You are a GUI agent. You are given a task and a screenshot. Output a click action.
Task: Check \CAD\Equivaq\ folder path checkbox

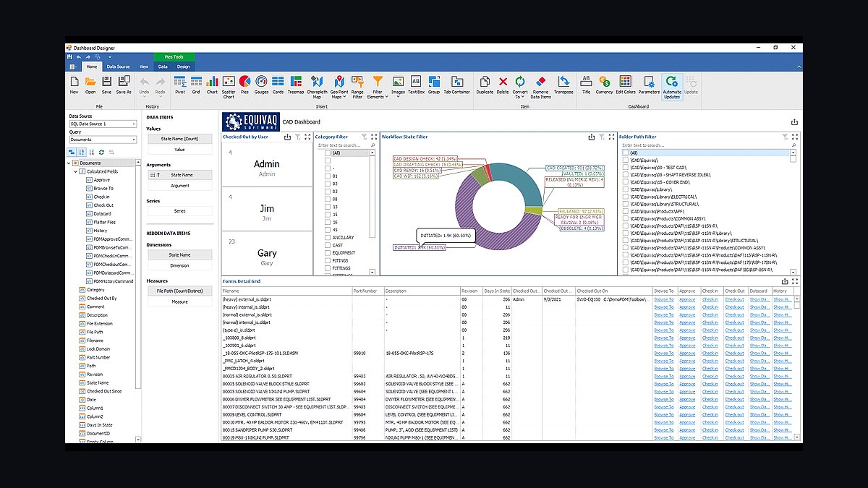tap(626, 160)
